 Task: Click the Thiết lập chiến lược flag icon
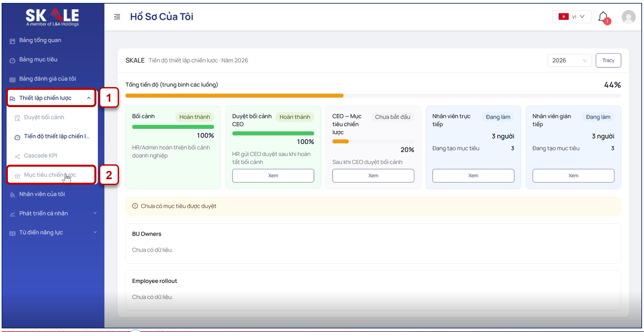(x=12, y=99)
